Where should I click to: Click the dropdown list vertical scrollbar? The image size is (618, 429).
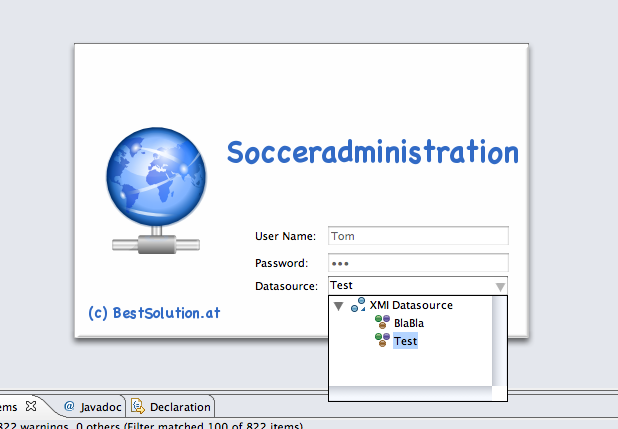tap(499, 341)
